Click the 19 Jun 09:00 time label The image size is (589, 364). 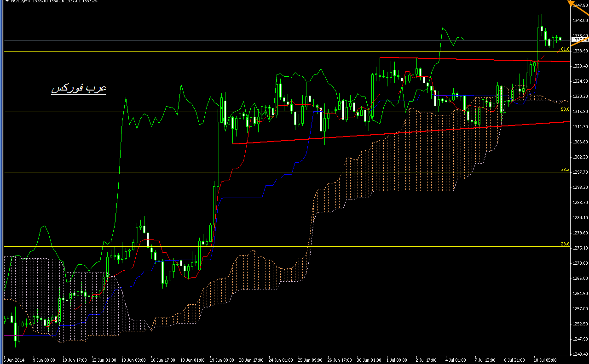(222, 360)
